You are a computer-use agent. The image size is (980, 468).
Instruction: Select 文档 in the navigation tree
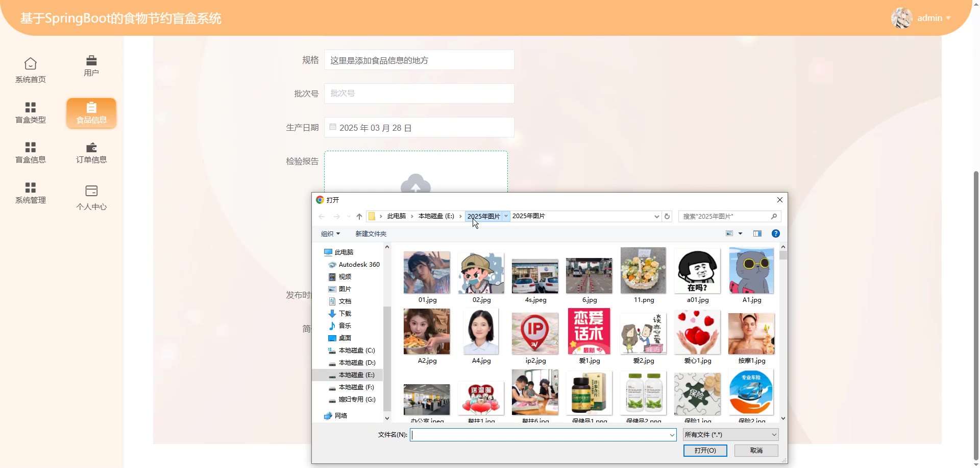pos(345,301)
